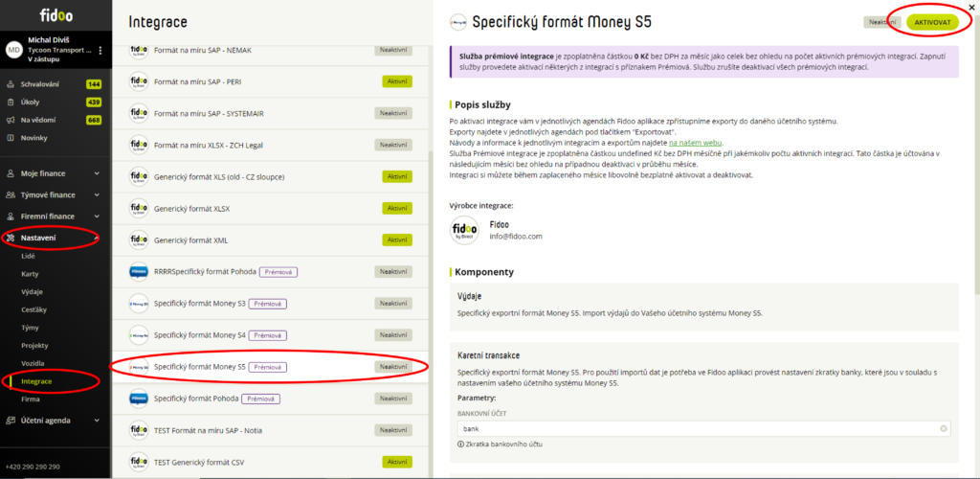The image size is (980, 479).
Task: Open Karty in settings menu
Action: point(30,274)
